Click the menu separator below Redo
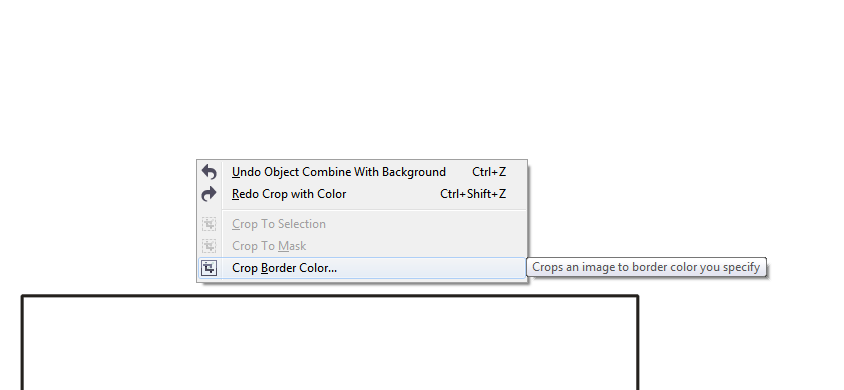This screenshot has width=844, height=390. (x=374, y=210)
